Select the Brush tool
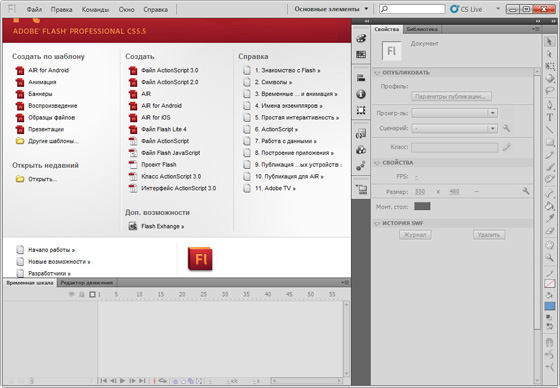Image resolution: width=560 pixels, height=388 pixels. click(x=549, y=167)
